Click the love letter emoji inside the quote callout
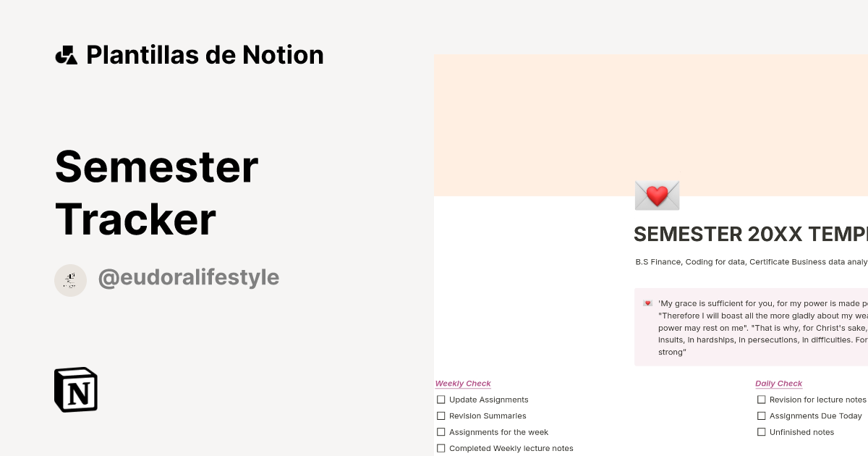Image resolution: width=868 pixels, height=456 pixels. [x=646, y=303]
